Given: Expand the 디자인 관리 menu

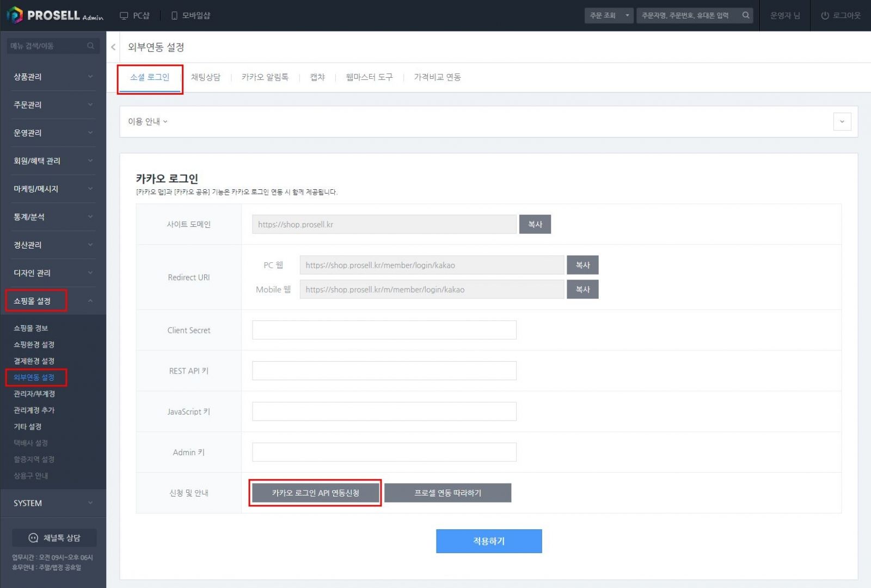Looking at the screenshot, I should coord(53,273).
